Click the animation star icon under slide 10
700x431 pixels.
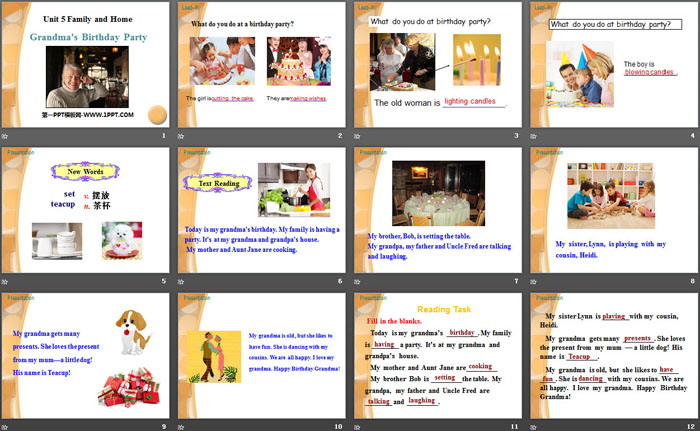click(x=181, y=427)
